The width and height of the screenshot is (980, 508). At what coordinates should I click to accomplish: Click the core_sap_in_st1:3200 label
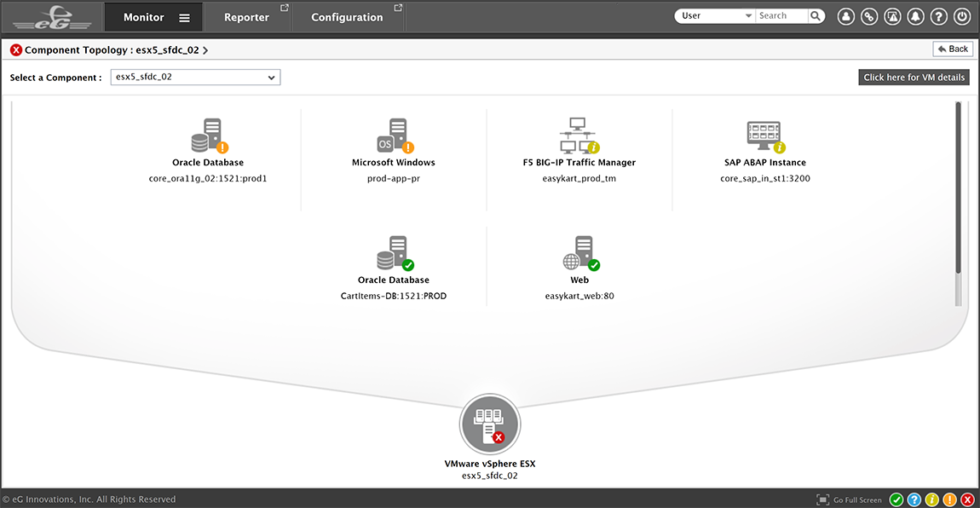coord(765,179)
